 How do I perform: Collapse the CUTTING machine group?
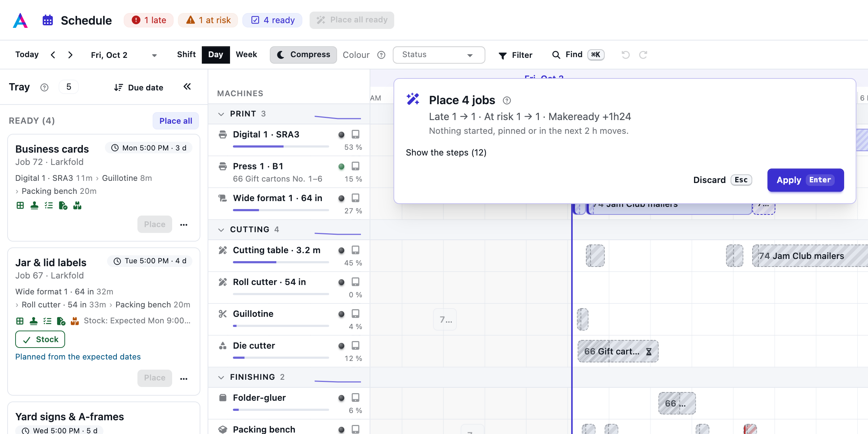221,230
